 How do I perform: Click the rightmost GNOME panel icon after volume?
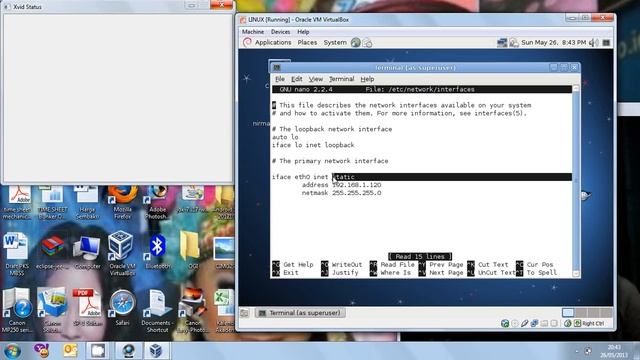coord(606,42)
